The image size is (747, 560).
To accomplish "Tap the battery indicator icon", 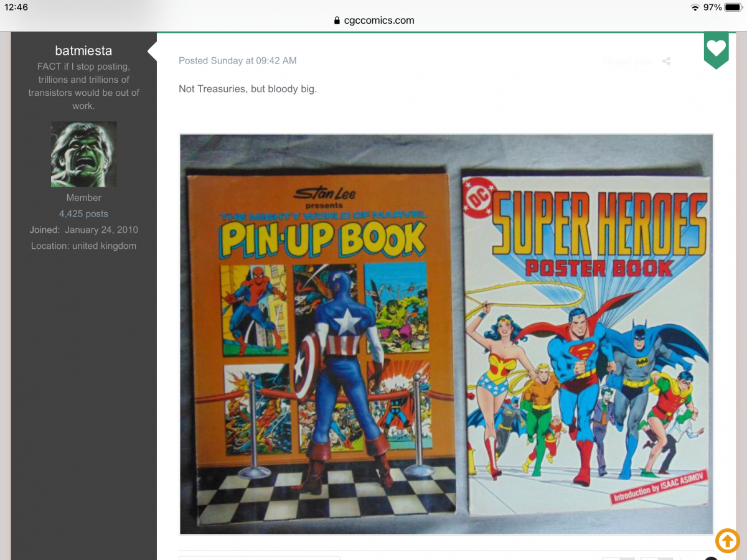I will pyautogui.click(x=732, y=7).
